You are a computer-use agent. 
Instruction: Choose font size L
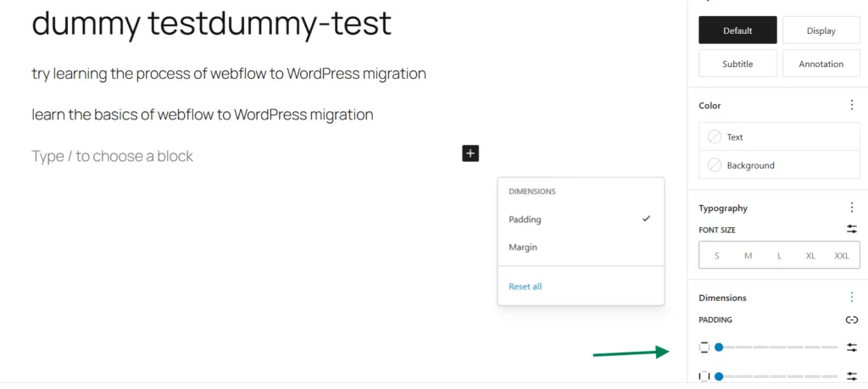[780, 256]
